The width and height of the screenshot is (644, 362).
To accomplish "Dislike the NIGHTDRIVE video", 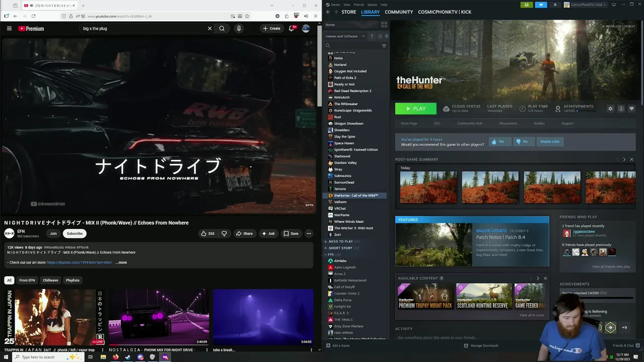I will click(x=224, y=233).
